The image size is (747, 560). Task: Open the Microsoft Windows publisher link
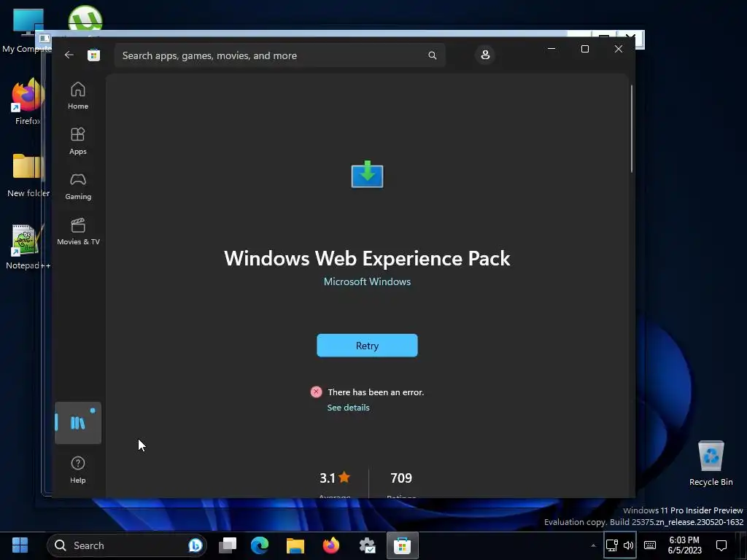tap(368, 282)
